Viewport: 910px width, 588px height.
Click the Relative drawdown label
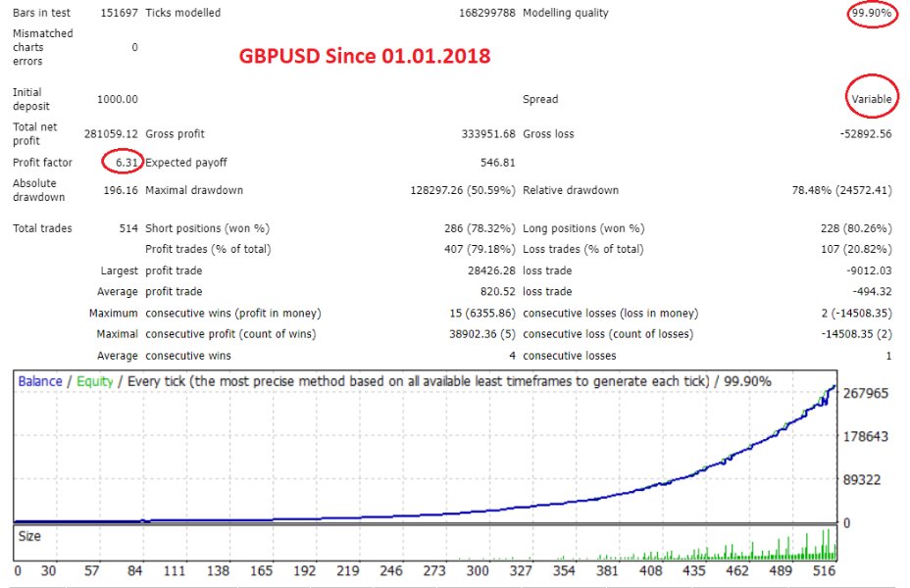coord(571,190)
